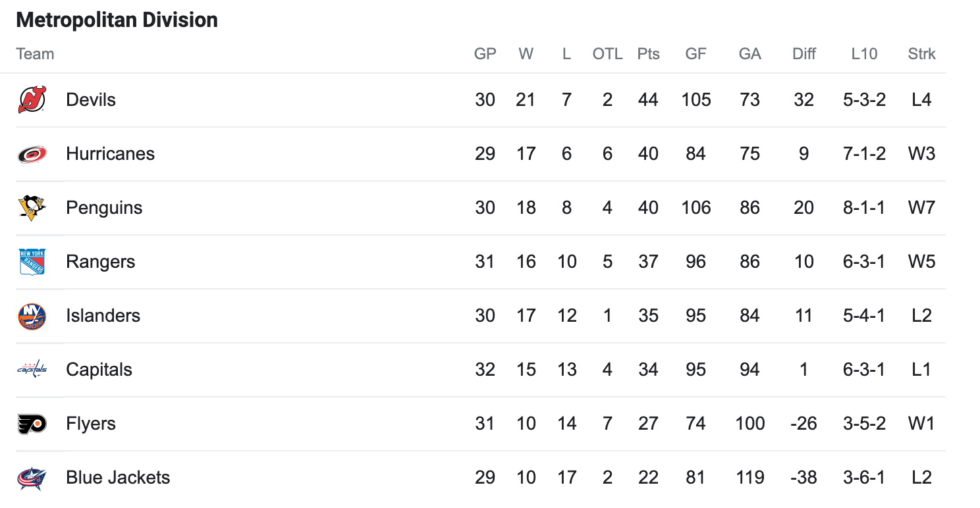Click the Capitals team logo

click(x=32, y=370)
